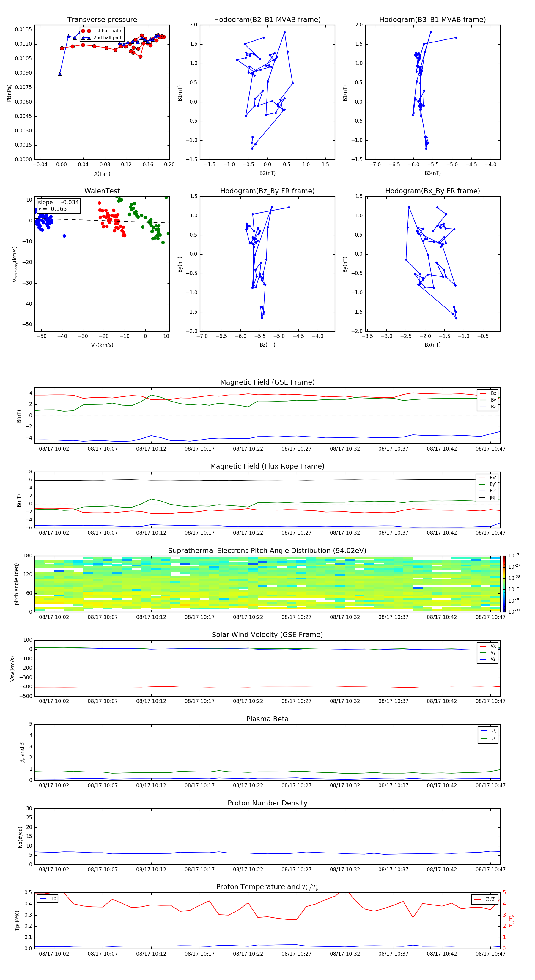Screen dimensions: 535x980
Task: Click the 'V_remaining(km/s)' y-axis label
Action: (x=15, y=264)
